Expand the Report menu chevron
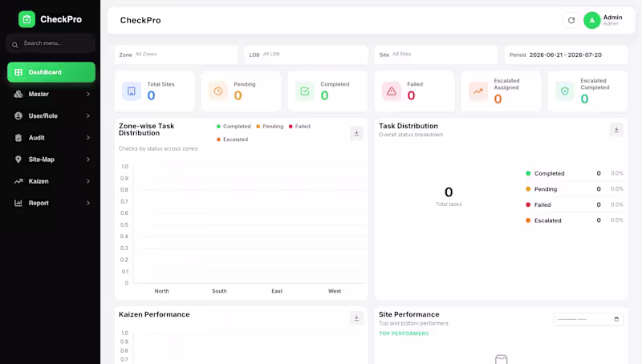 88,203
